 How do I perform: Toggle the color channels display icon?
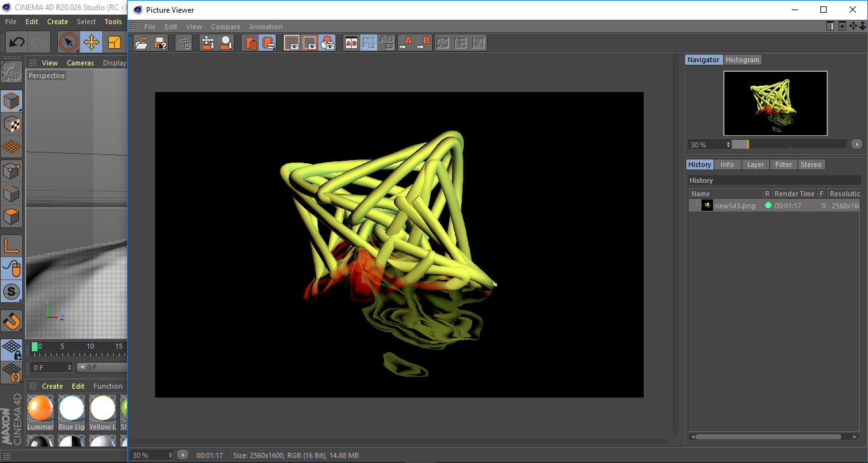(x=327, y=43)
